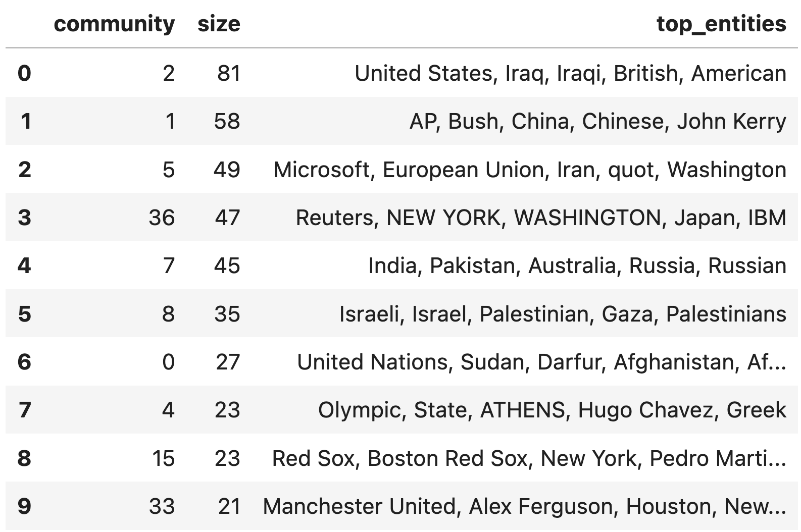Image resolution: width=801 pixels, height=532 pixels.
Task: Click the community column header
Action: (114, 24)
